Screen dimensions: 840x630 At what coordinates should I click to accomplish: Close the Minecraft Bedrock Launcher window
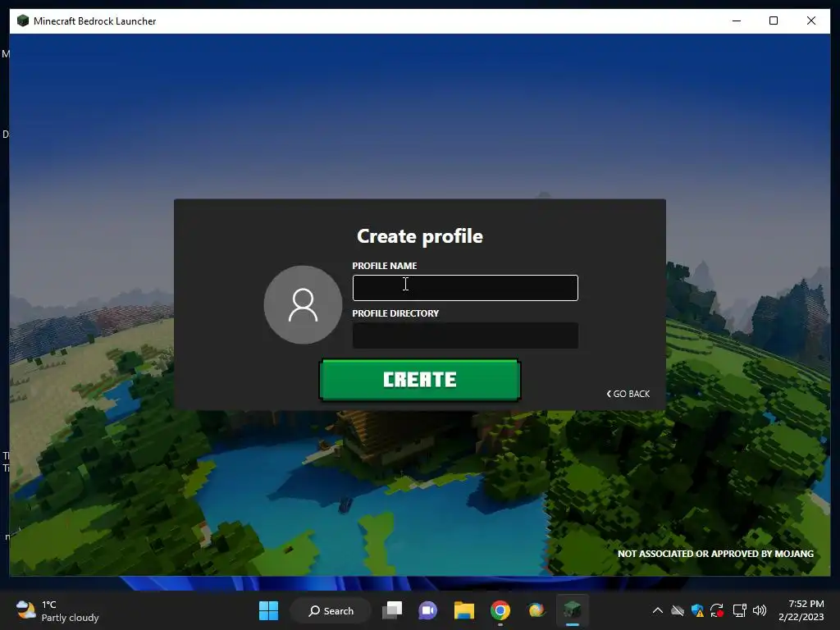(811, 21)
